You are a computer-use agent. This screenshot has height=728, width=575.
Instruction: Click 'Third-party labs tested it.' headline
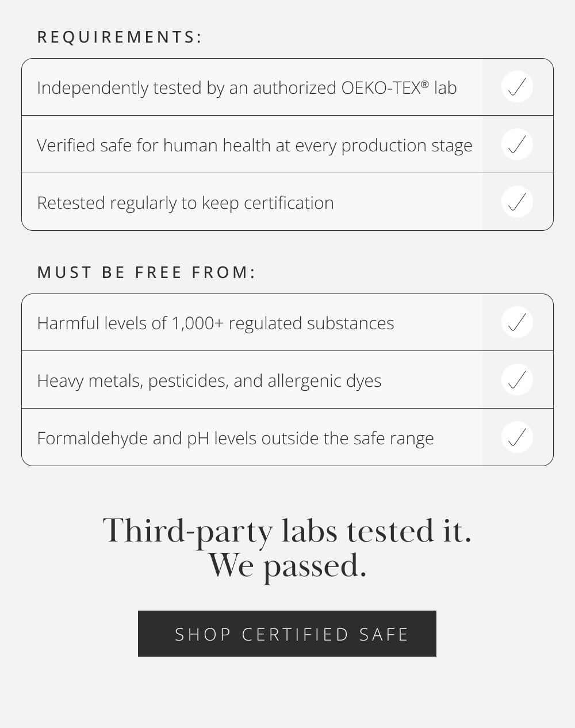[x=287, y=531]
